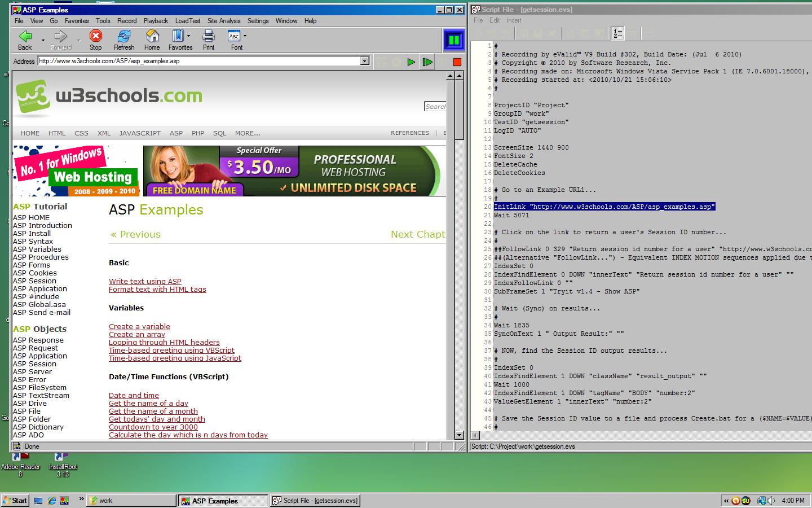Open the File menu in ASP Examples window
812x508 pixels.
tap(19, 21)
